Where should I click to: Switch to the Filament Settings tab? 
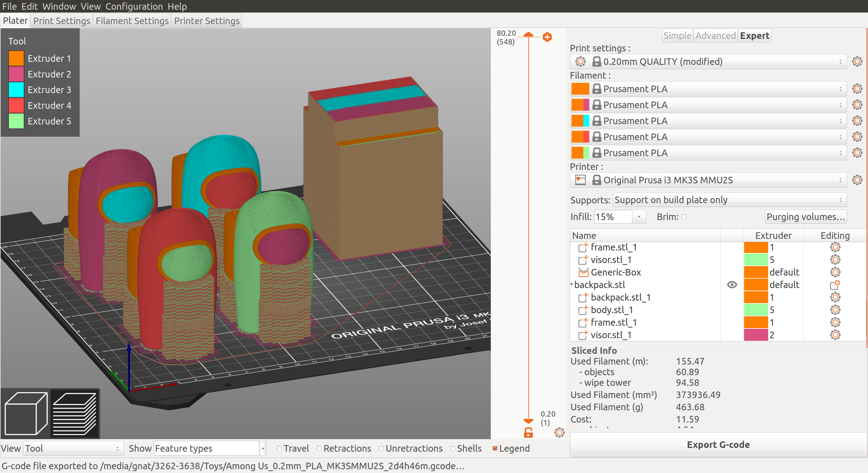[132, 21]
